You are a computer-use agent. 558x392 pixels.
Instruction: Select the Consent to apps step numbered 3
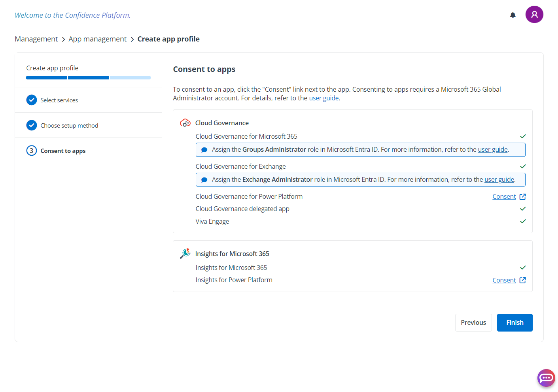tap(32, 151)
